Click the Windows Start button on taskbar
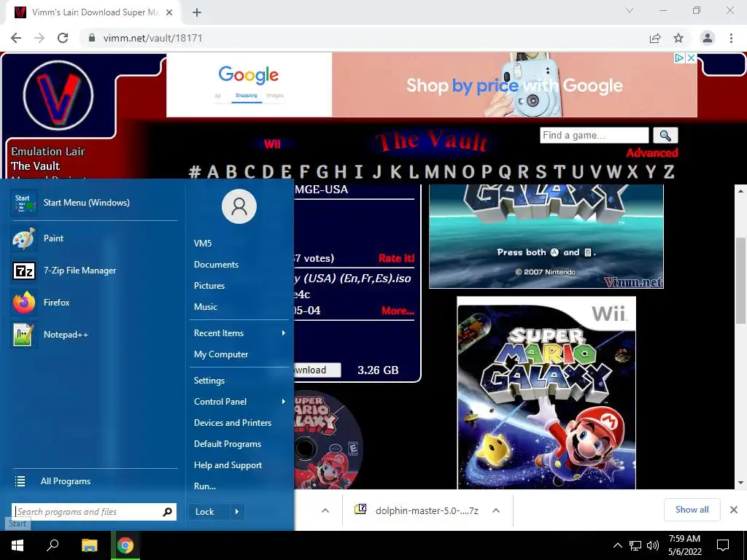This screenshot has width=747, height=560. click(18, 545)
